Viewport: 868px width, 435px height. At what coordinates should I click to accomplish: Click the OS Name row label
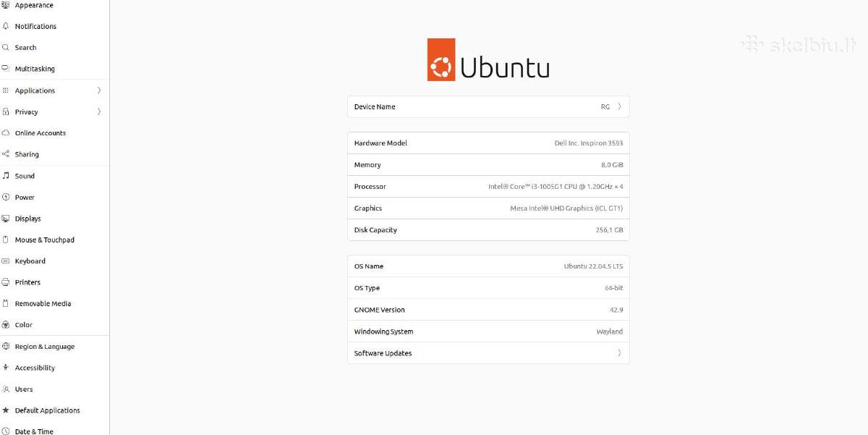click(369, 266)
